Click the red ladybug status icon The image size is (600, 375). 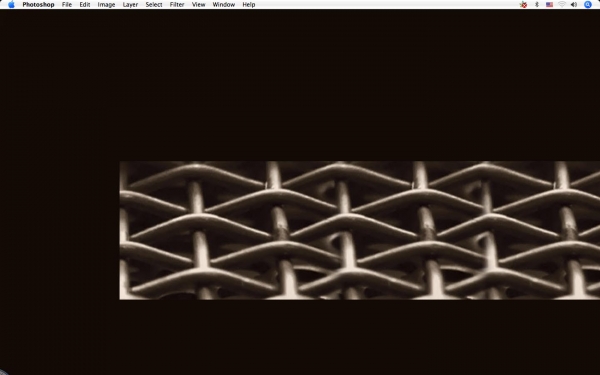[523, 5]
